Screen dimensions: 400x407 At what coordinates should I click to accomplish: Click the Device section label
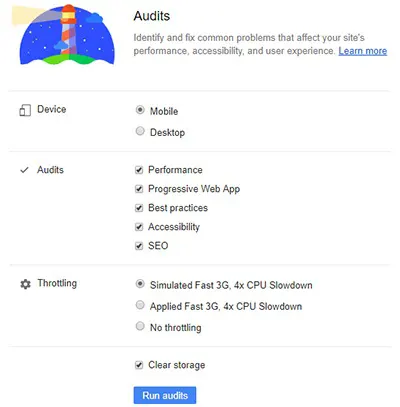52,109
